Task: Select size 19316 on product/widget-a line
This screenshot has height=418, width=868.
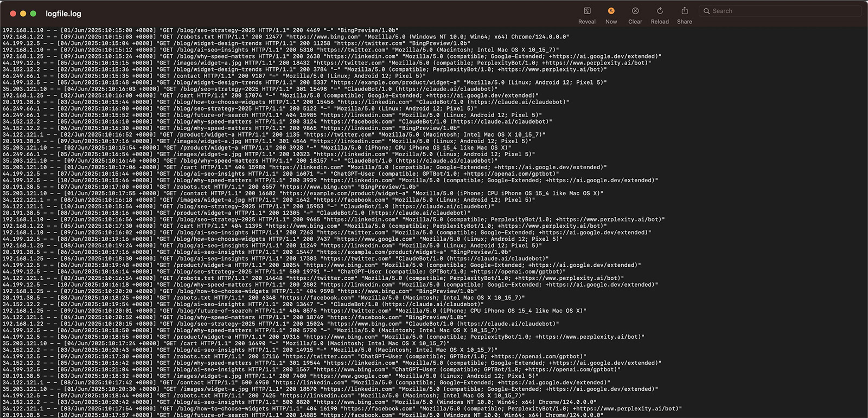Action: pyautogui.click(x=291, y=337)
